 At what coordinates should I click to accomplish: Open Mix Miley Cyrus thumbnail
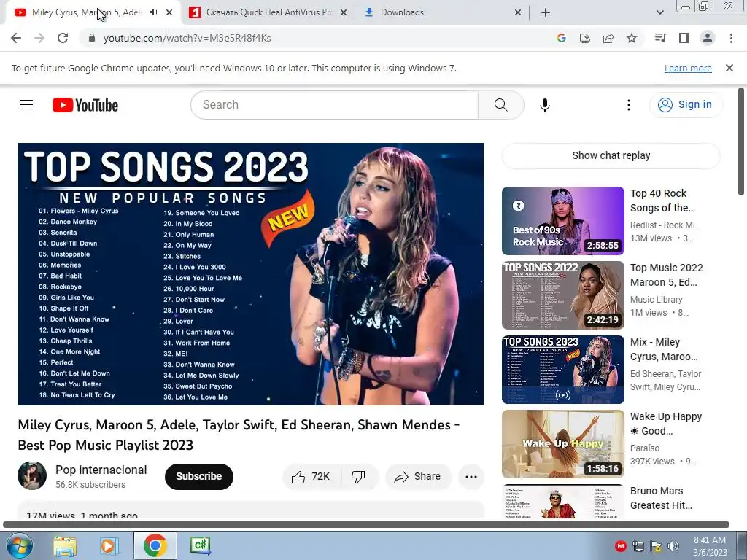[x=562, y=370]
